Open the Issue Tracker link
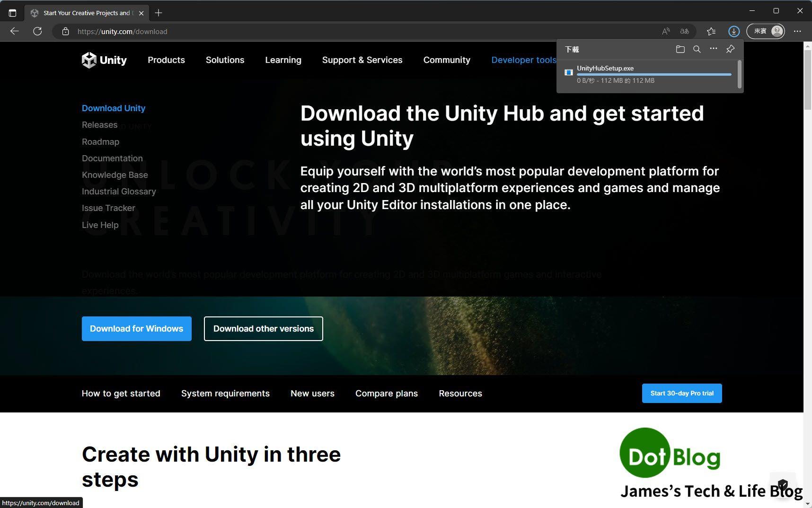The image size is (812, 508). click(x=108, y=208)
